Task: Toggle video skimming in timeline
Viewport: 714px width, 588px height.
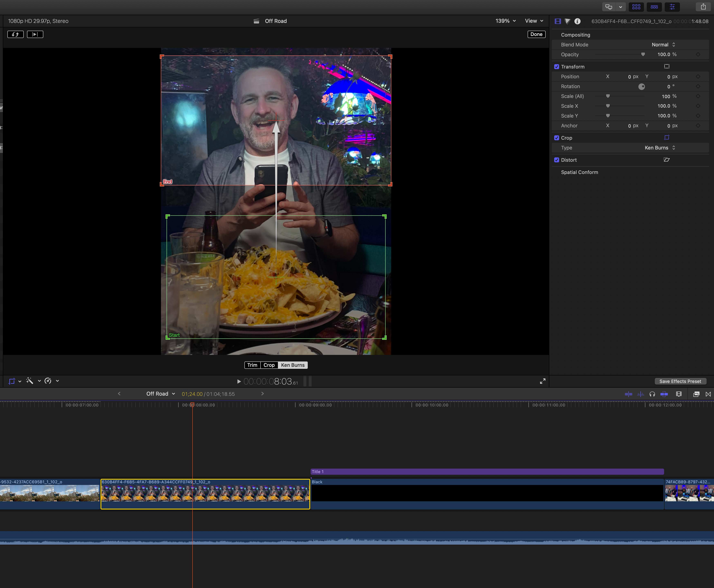Action: pos(628,394)
